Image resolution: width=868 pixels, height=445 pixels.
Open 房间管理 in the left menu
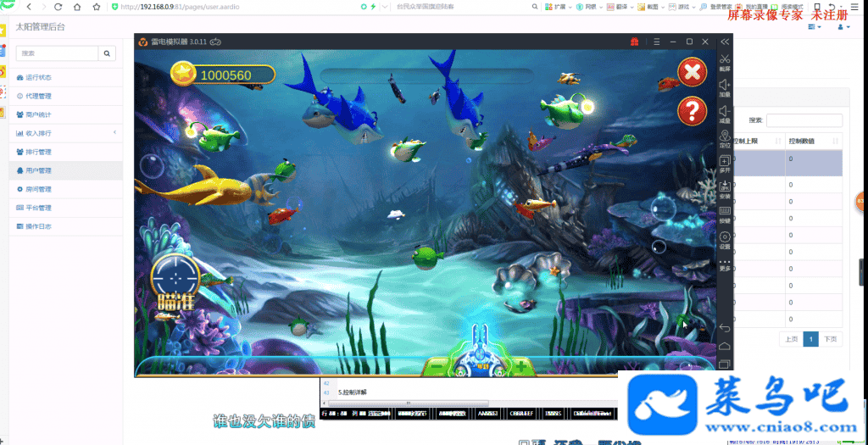coord(38,189)
